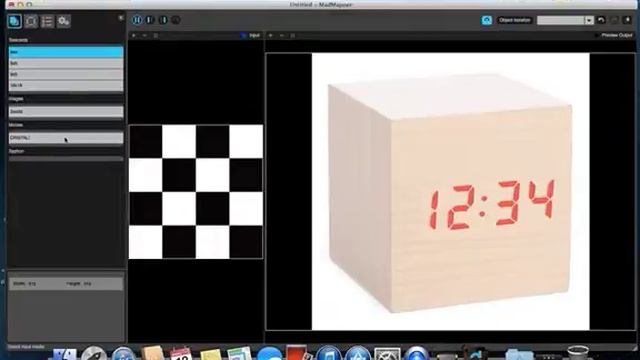Click the dimmed fourth round playback button
Viewport: 640px width, 360px height.
(x=176, y=20)
